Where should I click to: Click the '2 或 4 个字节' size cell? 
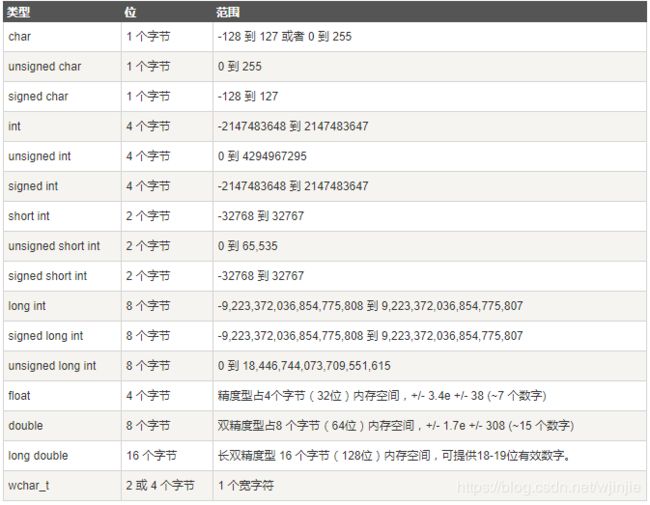167,486
